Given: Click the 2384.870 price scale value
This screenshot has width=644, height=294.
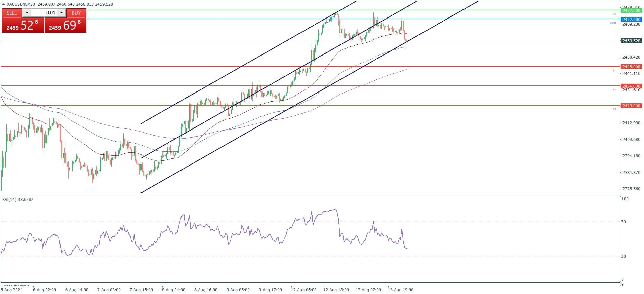Looking at the screenshot, I should 631,172.
